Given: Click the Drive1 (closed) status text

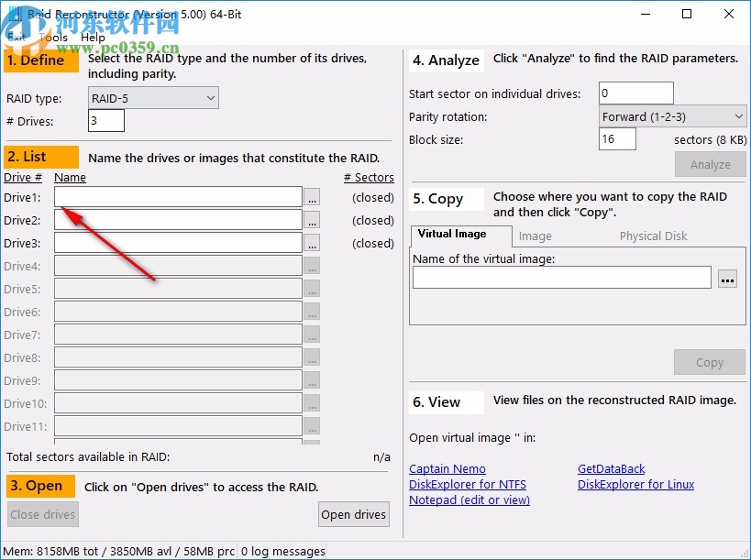Looking at the screenshot, I should click(373, 197).
